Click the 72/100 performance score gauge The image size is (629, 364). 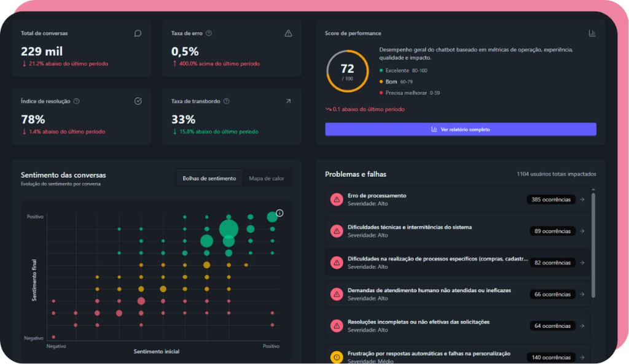point(348,70)
